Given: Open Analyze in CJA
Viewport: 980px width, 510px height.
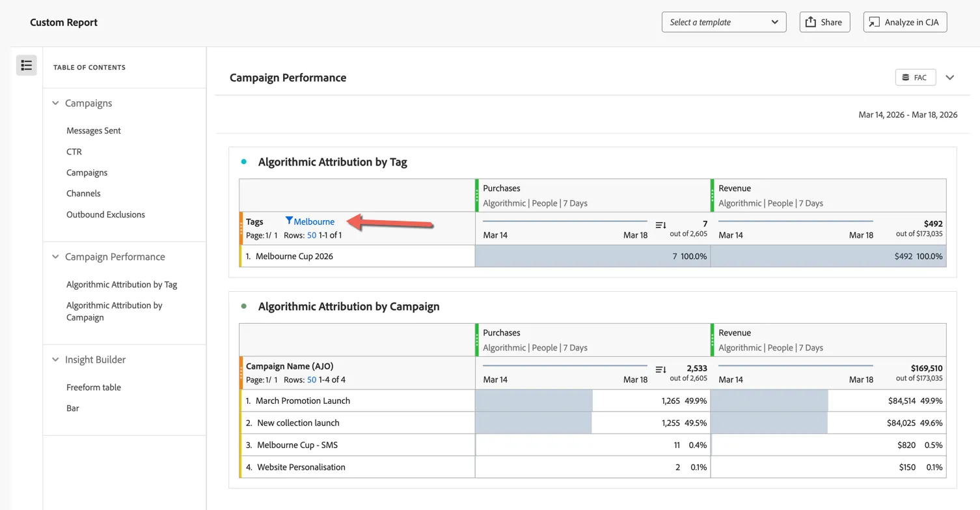Looking at the screenshot, I should point(905,22).
